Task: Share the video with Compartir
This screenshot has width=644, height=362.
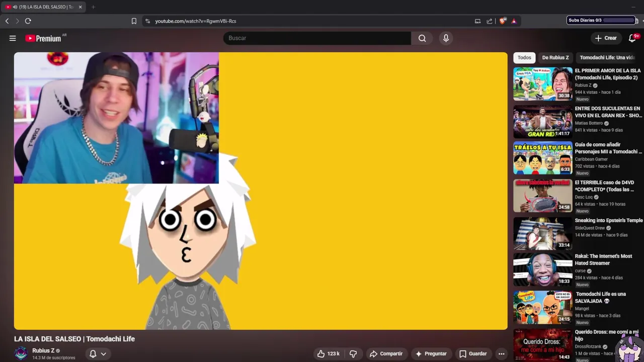Action: click(x=386, y=354)
